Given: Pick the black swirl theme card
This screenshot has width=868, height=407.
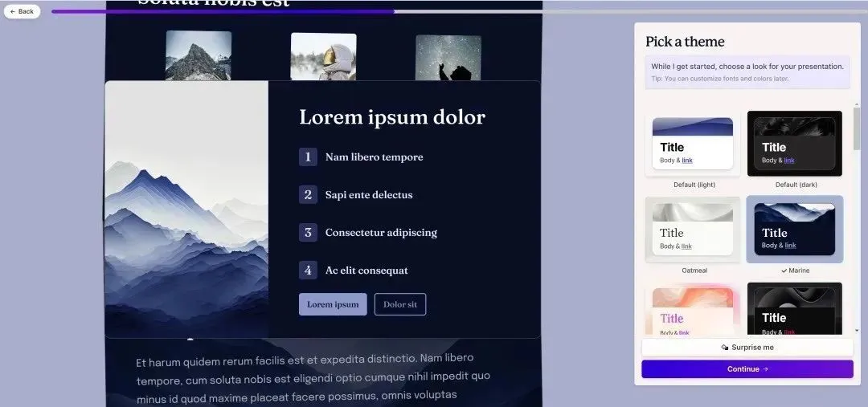Looking at the screenshot, I should point(794,310).
